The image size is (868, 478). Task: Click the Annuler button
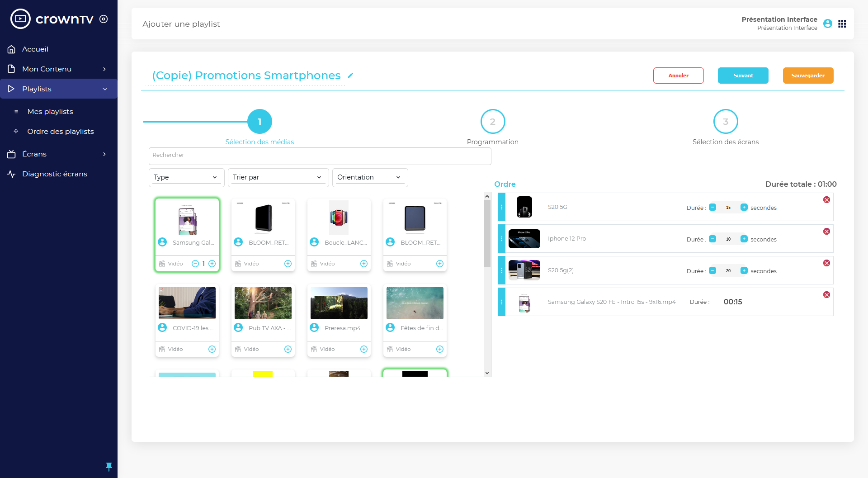[x=678, y=76]
